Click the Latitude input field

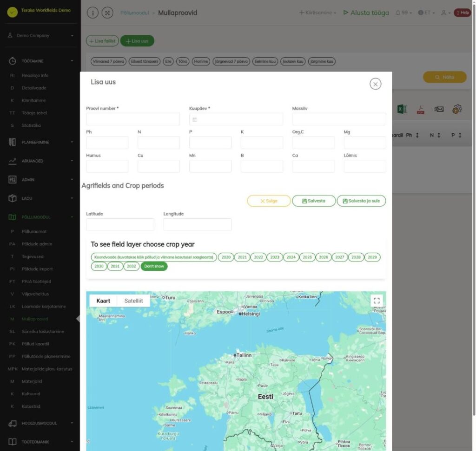(x=120, y=224)
